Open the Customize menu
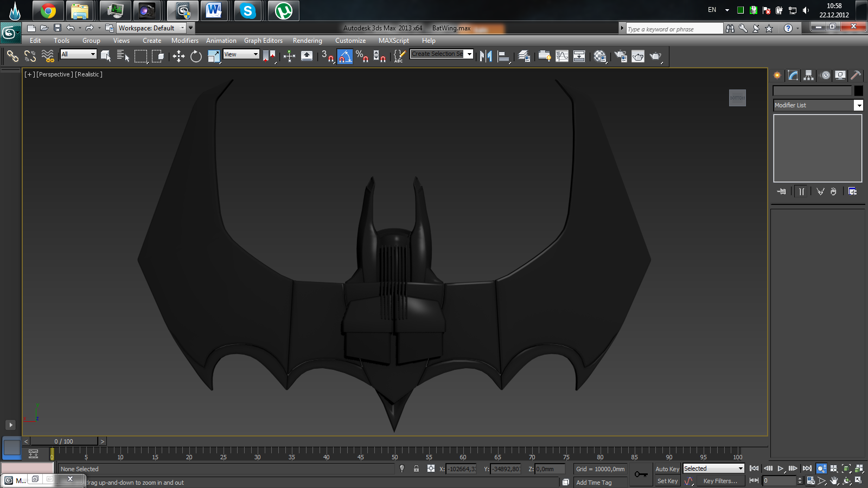The width and height of the screenshot is (868, 488). (350, 41)
